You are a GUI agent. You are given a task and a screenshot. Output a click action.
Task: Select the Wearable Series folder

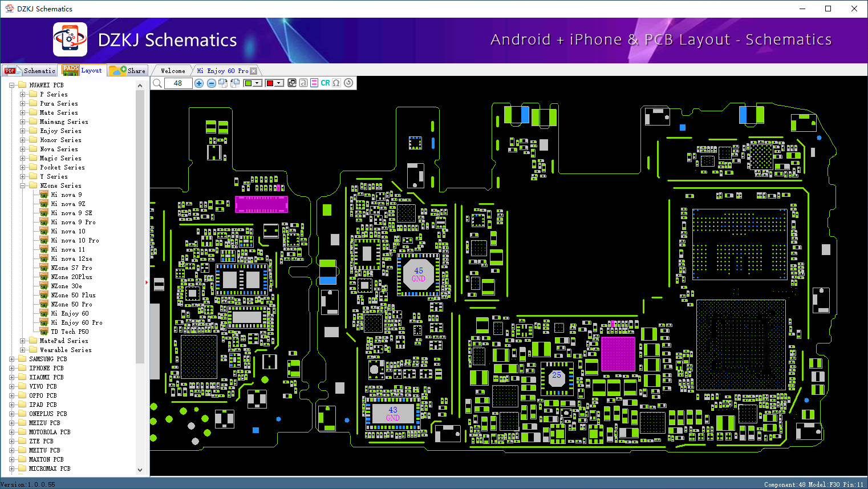click(66, 350)
